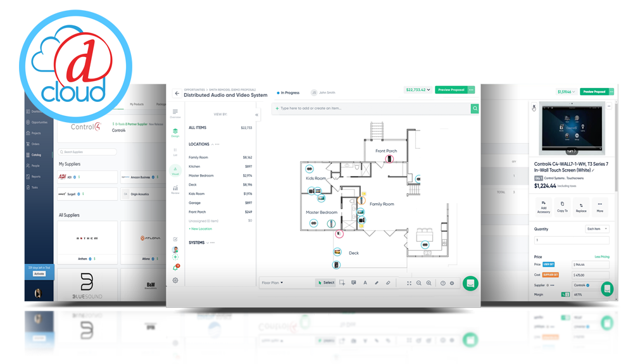The width and height of the screenshot is (633, 364).
Task: Click the Quantity input field
Action: pos(571,240)
